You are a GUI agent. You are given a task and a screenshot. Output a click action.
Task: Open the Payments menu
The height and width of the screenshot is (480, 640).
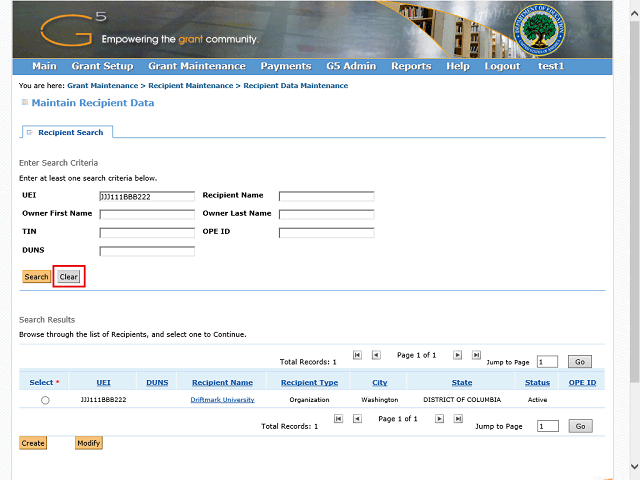point(286,66)
